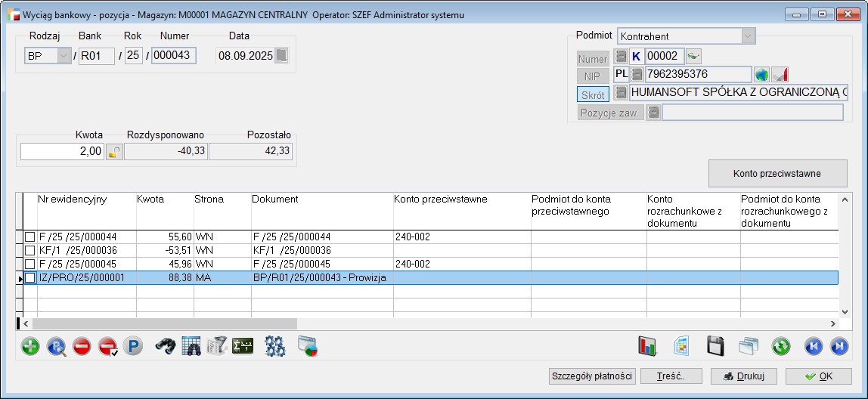The height and width of the screenshot is (399, 868).
Task: Open search with the binoculars icon
Action: [x=166, y=347]
